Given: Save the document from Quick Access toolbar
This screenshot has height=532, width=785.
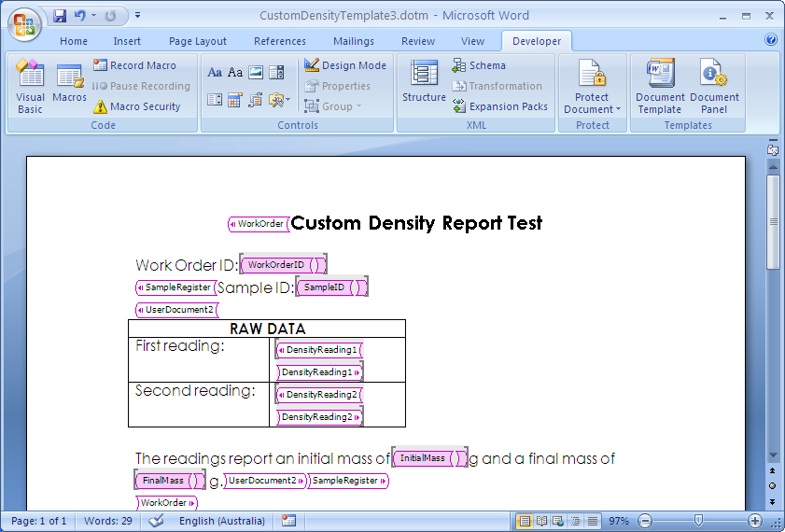Looking at the screenshot, I should click(x=60, y=16).
